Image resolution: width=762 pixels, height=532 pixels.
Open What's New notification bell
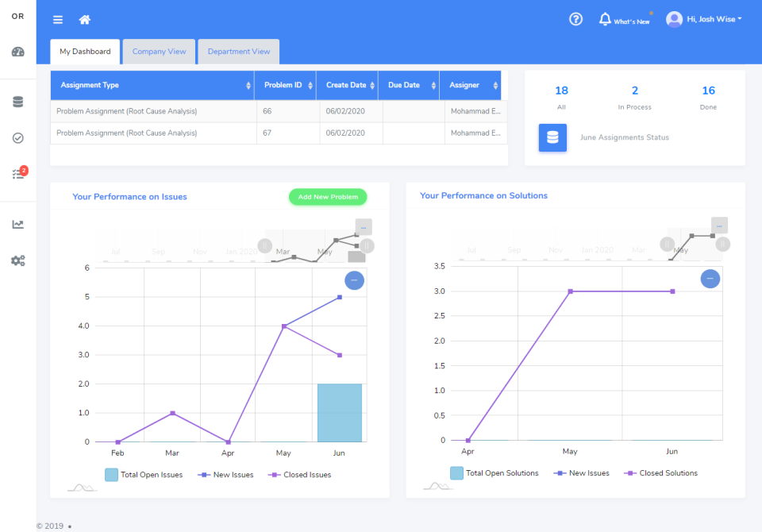[605, 18]
